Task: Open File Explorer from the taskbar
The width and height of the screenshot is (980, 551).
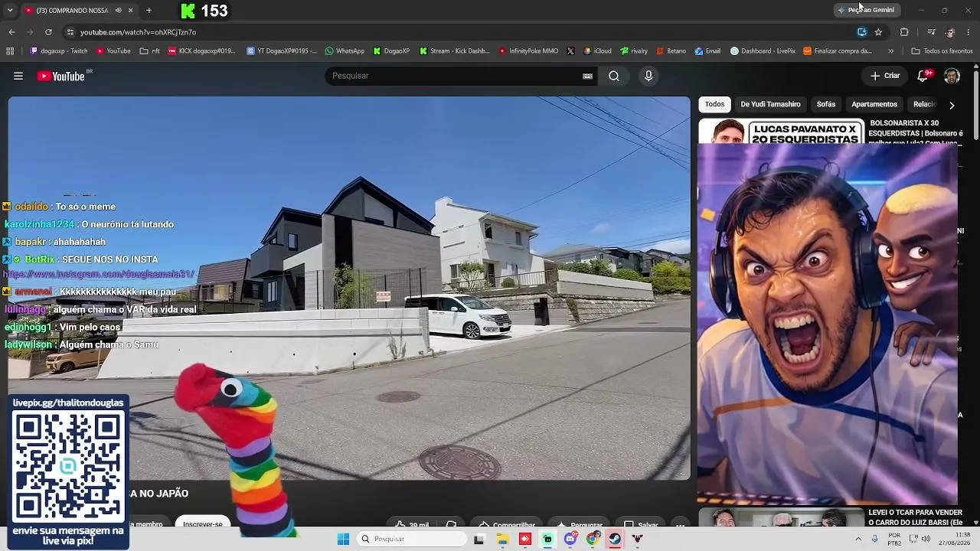Action: [503, 539]
